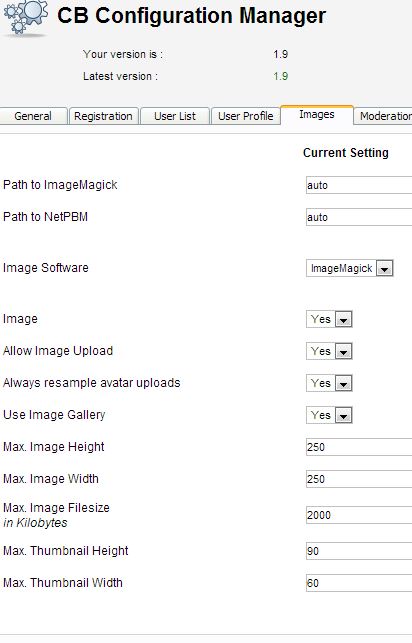Click the Path to ImageMagick field
The image size is (412, 643).
click(359, 185)
